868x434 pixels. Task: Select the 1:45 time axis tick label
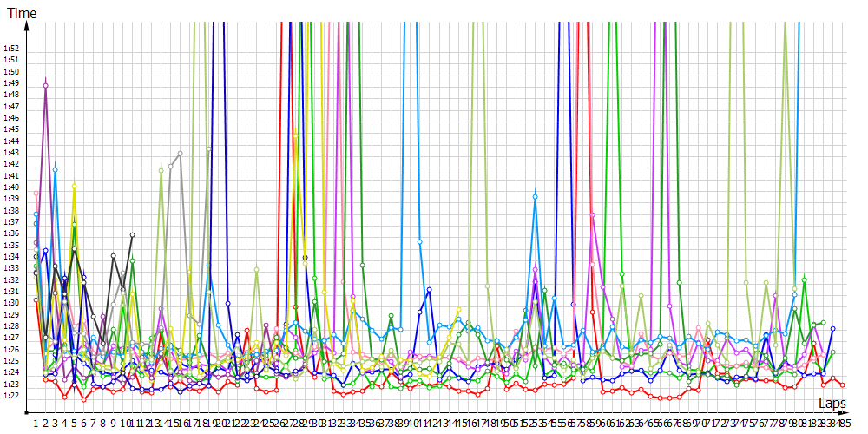(x=11, y=128)
